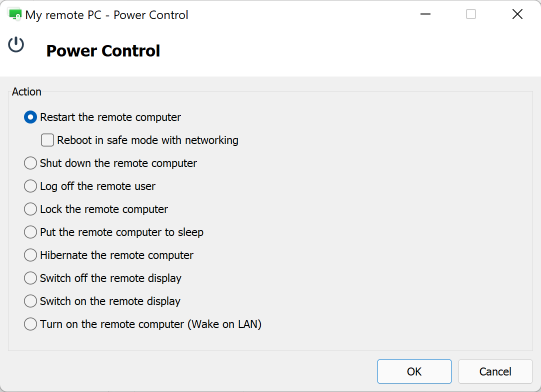This screenshot has height=392, width=541.
Task: Pick Lock the remote computer option
Action: coord(30,209)
